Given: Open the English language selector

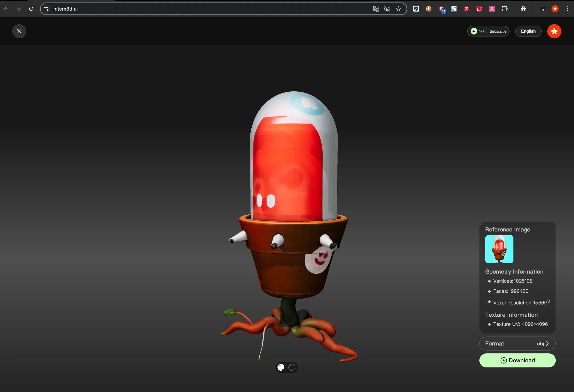Looking at the screenshot, I should point(528,31).
